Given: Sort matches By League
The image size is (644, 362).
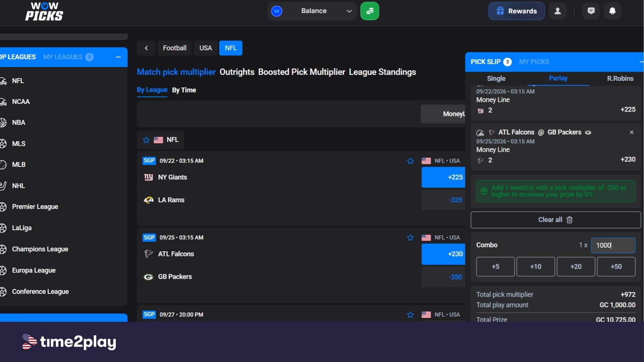Looking at the screenshot, I should tap(152, 90).
